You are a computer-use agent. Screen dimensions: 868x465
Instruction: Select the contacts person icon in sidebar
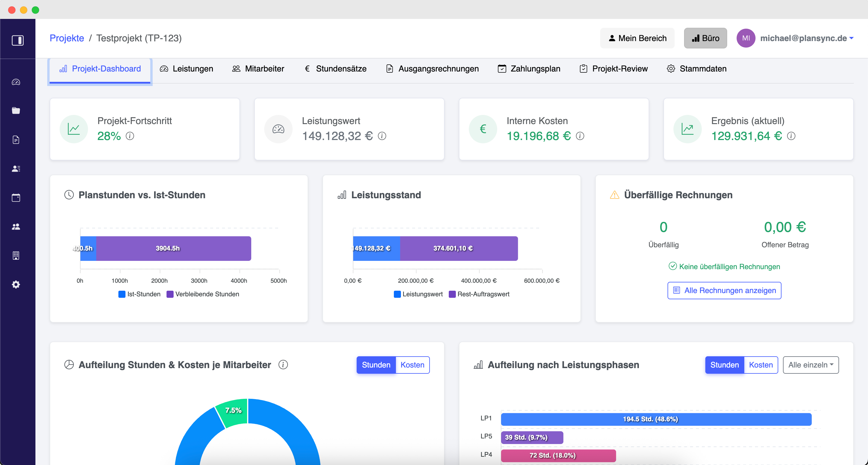[16, 169]
